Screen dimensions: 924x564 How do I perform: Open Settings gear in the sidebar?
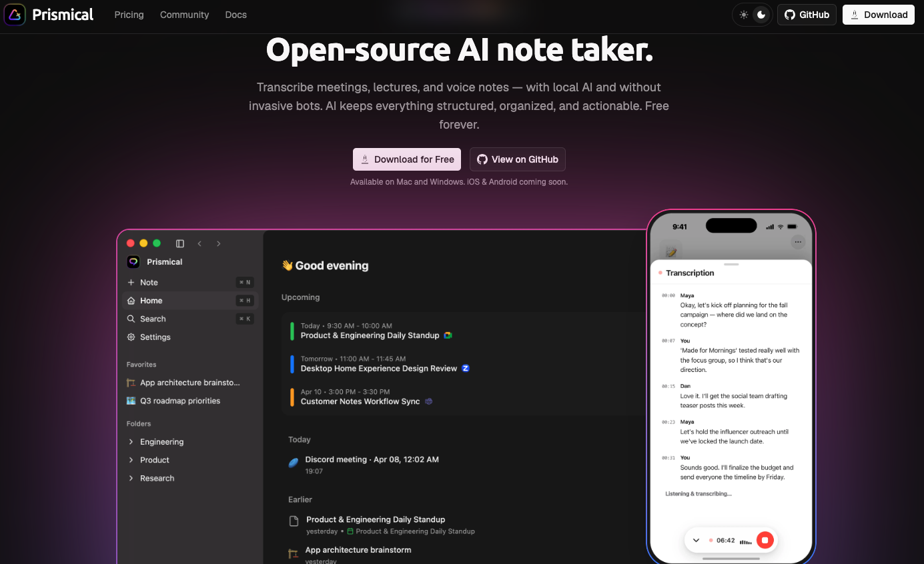click(x=190, y=337)
